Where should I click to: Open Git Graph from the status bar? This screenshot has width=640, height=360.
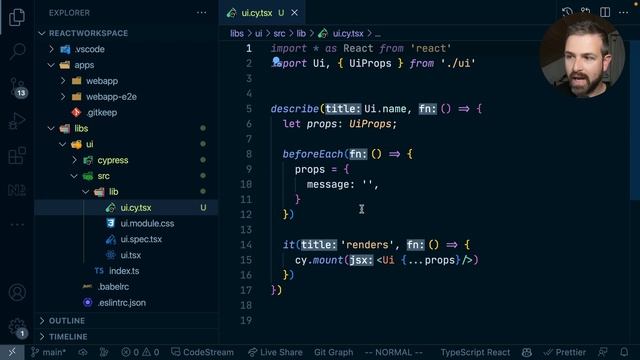click(333, 352)
